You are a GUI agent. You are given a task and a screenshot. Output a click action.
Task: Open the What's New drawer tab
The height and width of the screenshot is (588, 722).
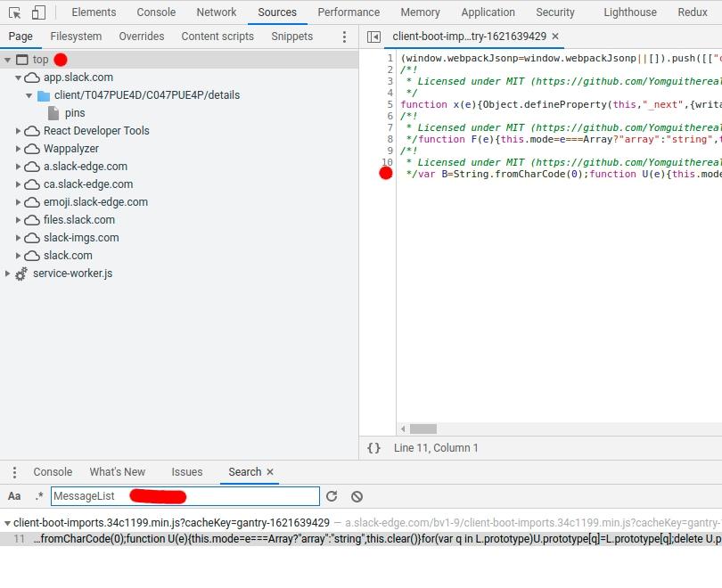pyautogui.click(x=118, y=472)
